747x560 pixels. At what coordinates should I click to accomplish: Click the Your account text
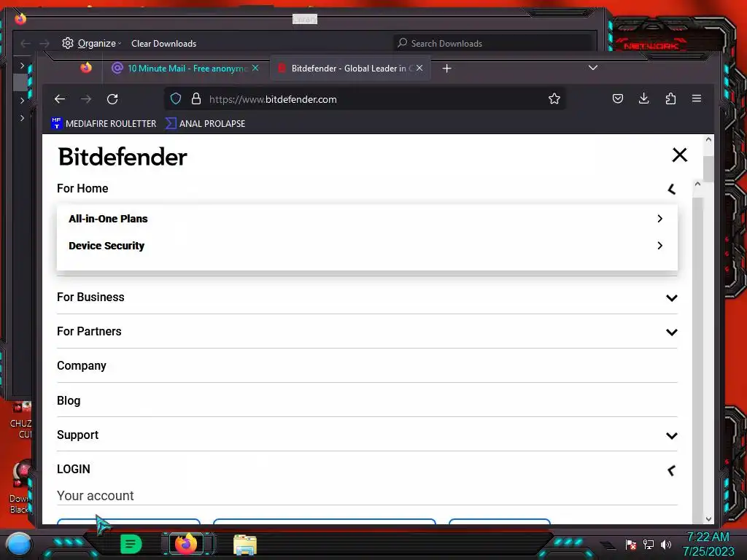(96, 496)
